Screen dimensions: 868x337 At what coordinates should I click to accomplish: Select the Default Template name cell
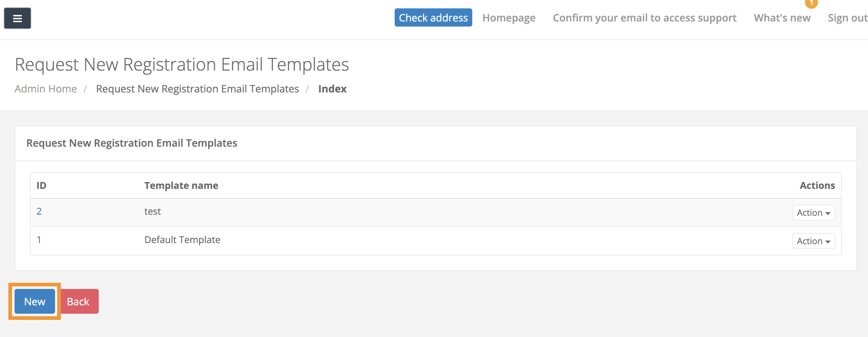(x=182, y=240)
